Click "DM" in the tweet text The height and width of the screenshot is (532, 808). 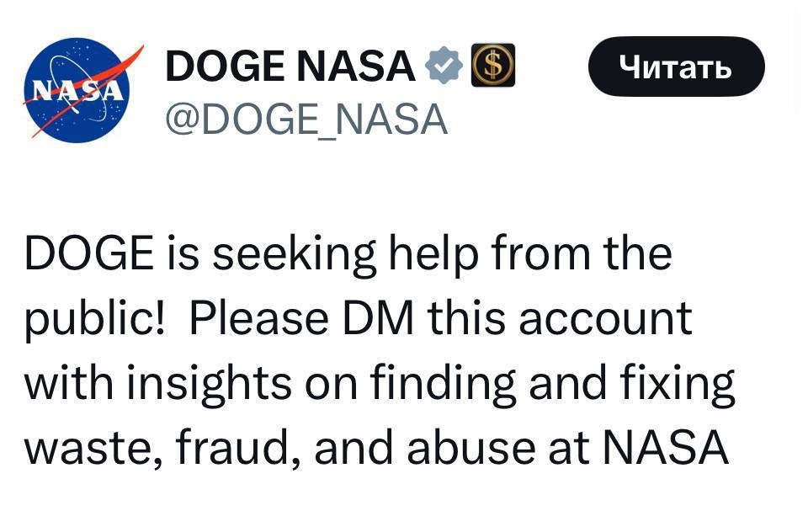click(377, 319)
